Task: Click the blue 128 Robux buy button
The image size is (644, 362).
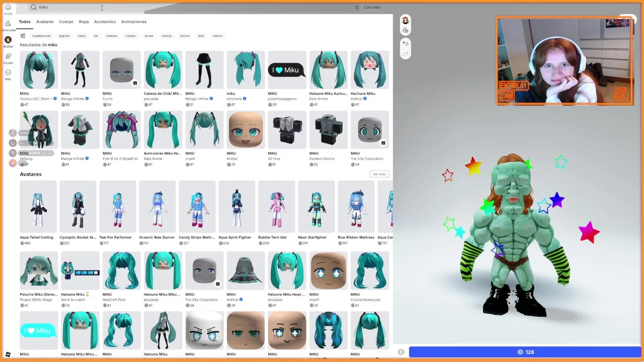Action: coord(525,352)
